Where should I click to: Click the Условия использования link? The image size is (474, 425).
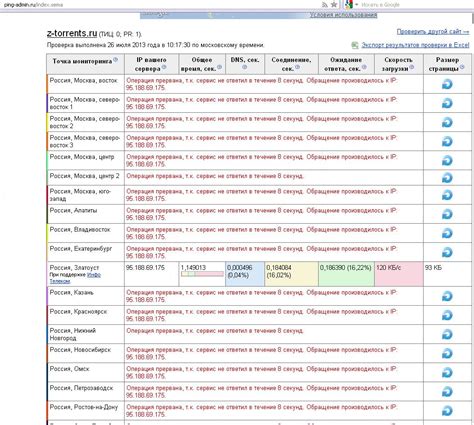(343, 15)
